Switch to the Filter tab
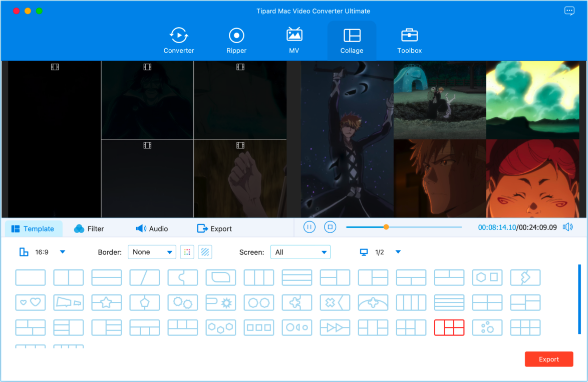This screenshot has height=382, width=588. (x=89, y=229)
